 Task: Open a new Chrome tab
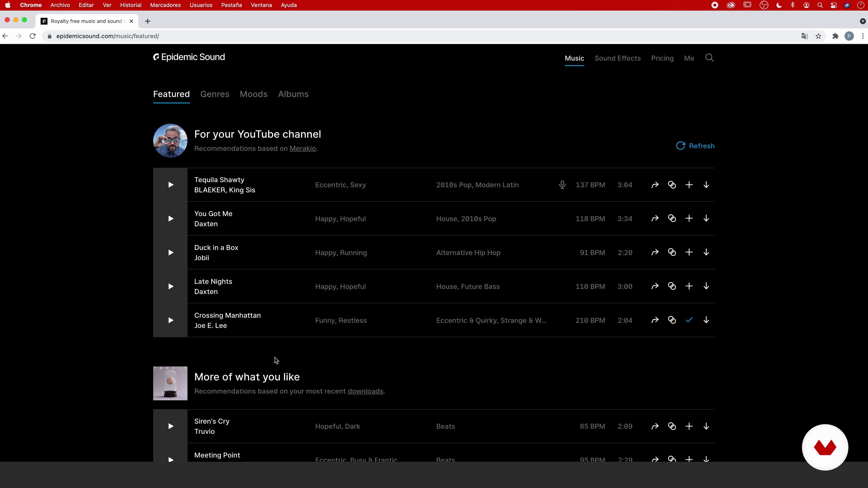click(x=147, y=21)
